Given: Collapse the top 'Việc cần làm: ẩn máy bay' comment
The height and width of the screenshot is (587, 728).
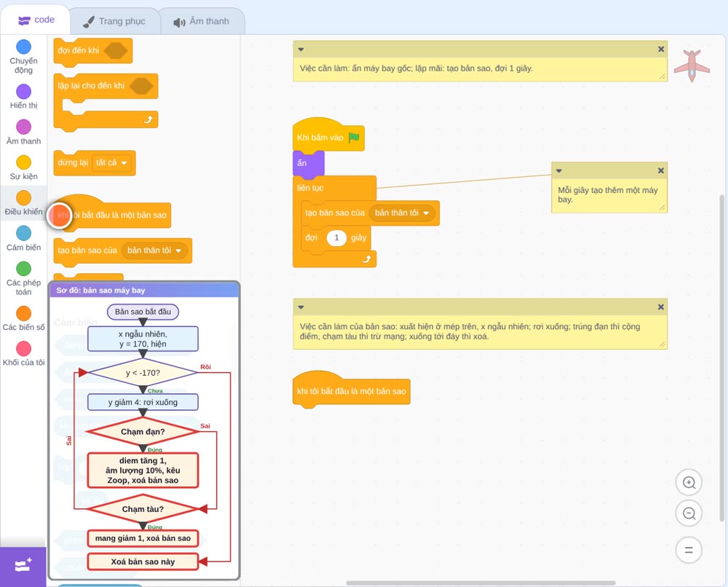Looking at the screenshot, I should point(301,50).
